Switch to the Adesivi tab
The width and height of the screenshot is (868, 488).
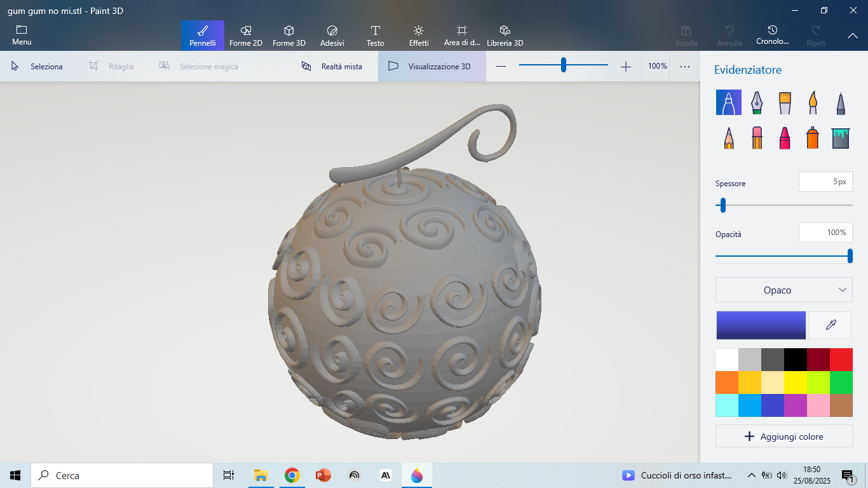[332, 36]
